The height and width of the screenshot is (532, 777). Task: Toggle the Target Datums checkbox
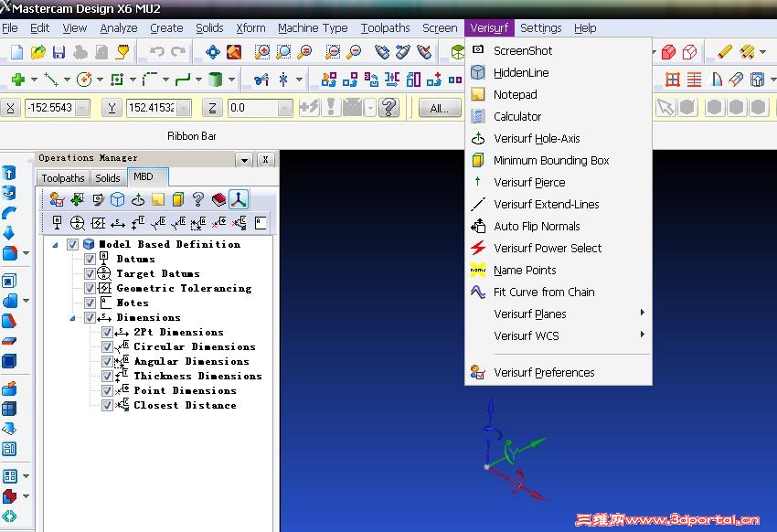[90, 273]
